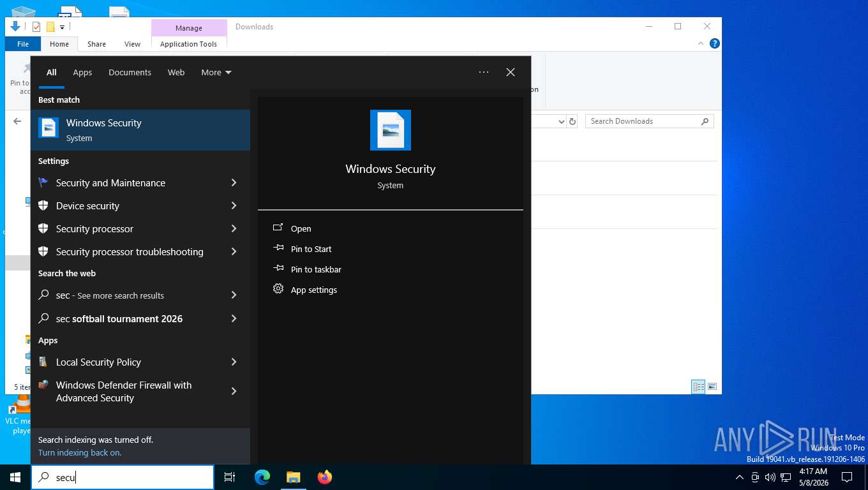
Task: Click the volume speaker tray icon
Action: 770,477
